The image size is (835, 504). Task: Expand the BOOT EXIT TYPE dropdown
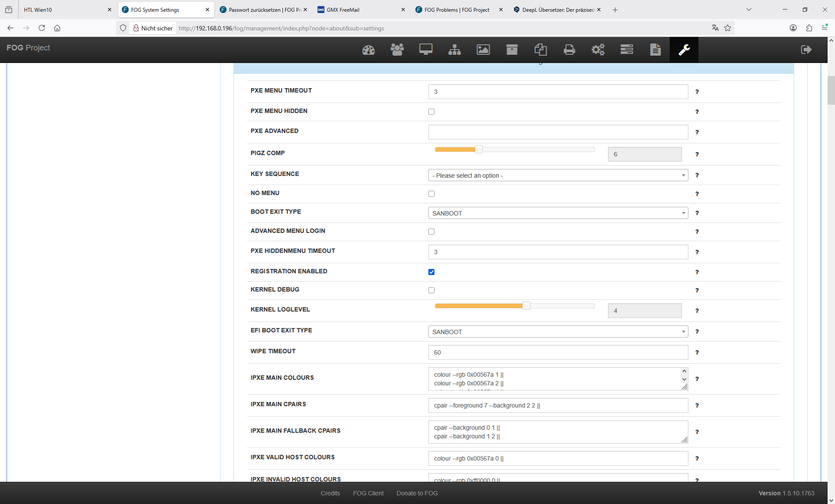coord(558,213)
